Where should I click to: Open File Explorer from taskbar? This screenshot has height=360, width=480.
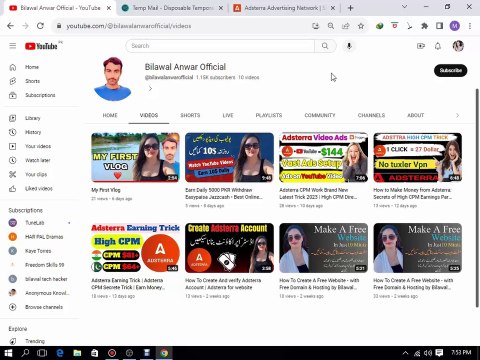[77, 353]
